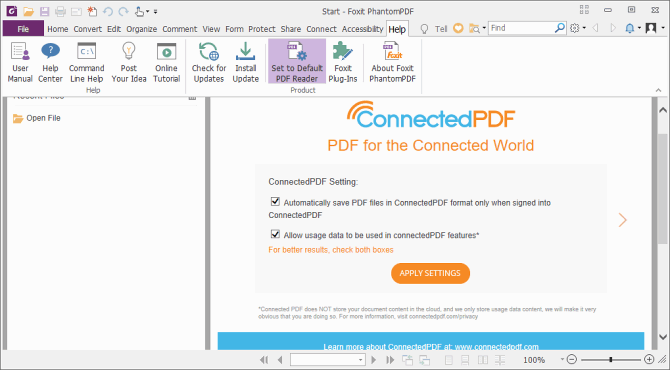Switch to the Home tab
Image resolution: width=670 pixels, height=370 pixels.
[x=58, y=29]
